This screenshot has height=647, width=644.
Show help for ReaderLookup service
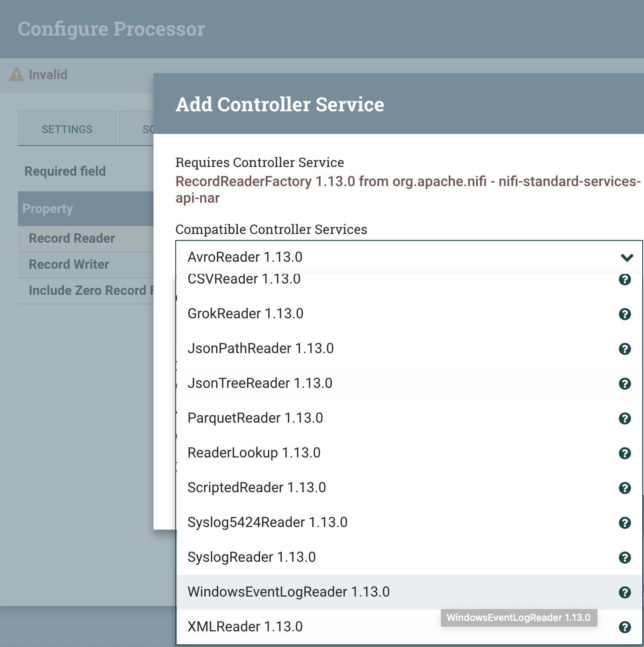624,453
